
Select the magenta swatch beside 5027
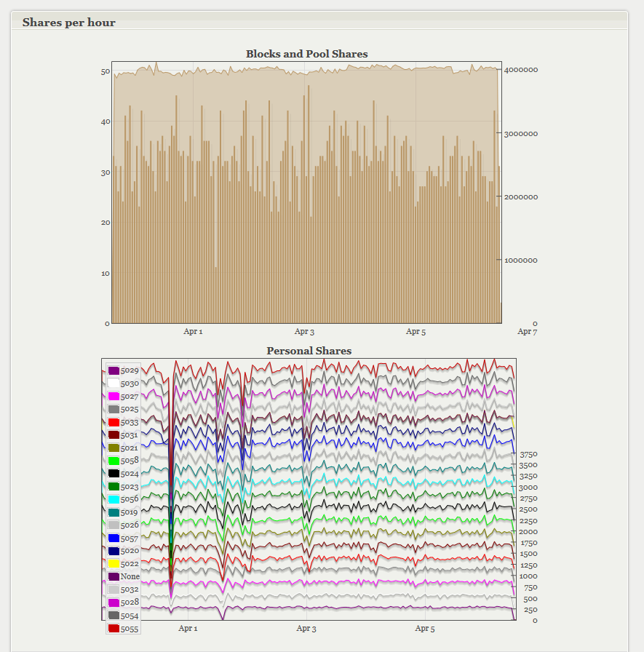114,397
